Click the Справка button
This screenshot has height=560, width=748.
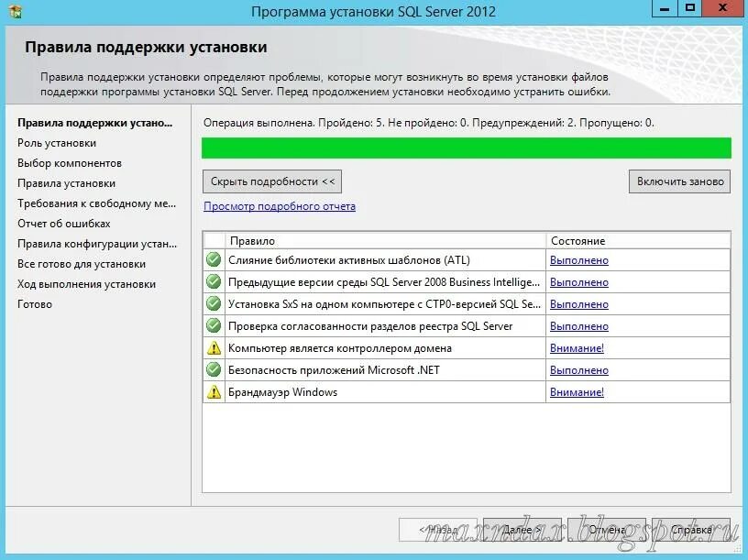[x=691, y=530]
